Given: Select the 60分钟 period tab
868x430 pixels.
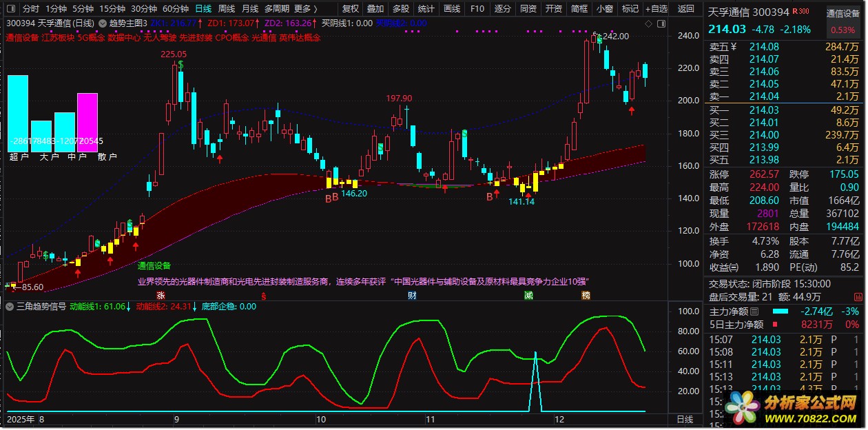Looking at the screenshot, I should click(176, 9).
